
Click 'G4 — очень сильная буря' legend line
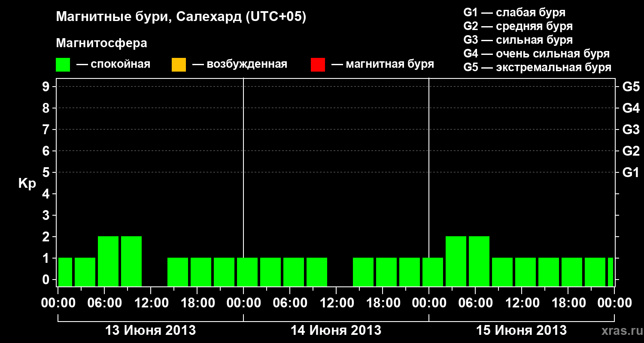[537, 54]
